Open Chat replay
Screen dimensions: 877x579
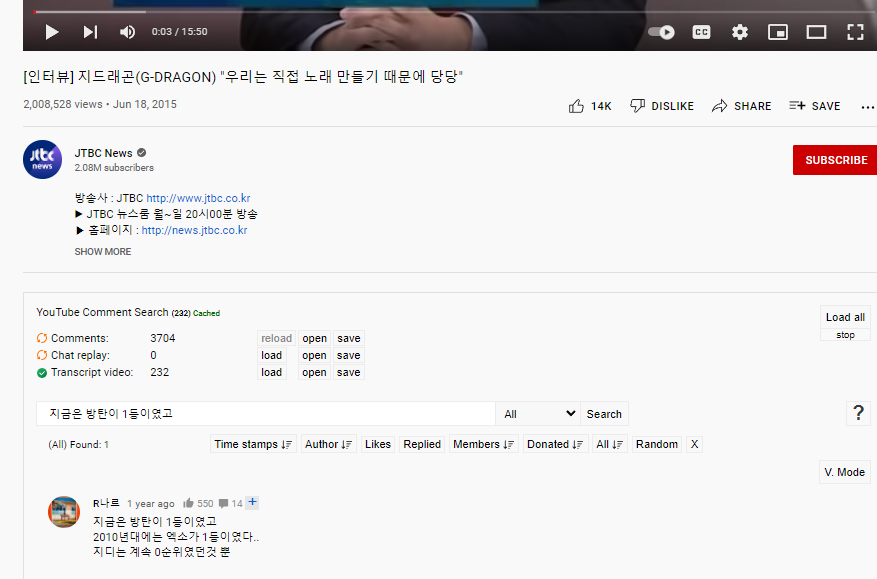point(314,355)
